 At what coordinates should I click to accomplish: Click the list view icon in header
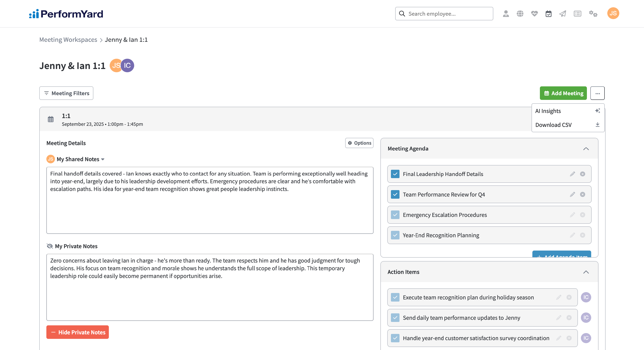coord(577,14)
